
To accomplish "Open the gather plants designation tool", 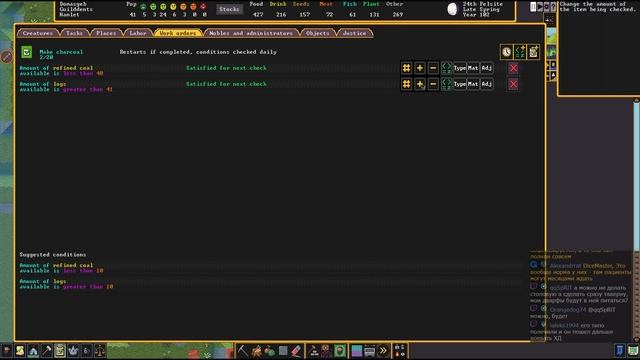I will (x=270, y=351).
